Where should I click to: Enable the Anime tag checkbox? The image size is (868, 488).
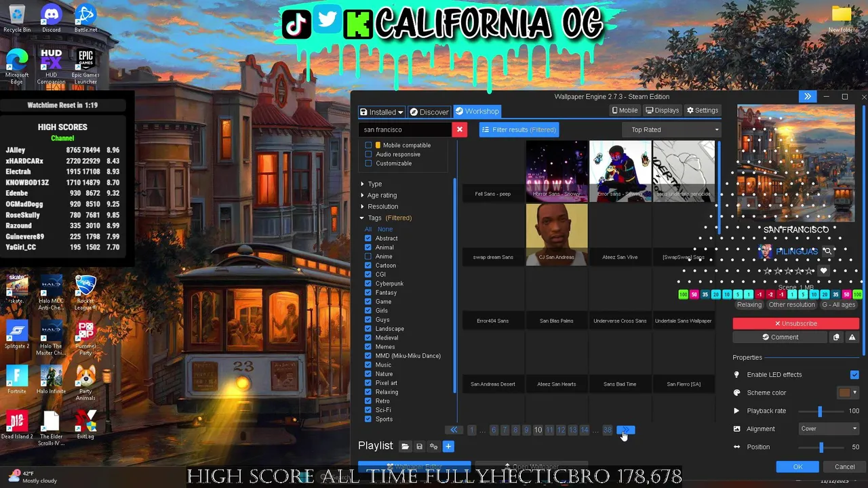coord(368,256)
